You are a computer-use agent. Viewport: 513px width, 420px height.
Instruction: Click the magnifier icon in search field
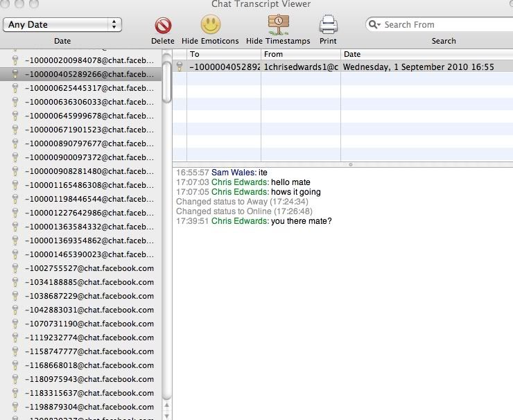point(375,24)
